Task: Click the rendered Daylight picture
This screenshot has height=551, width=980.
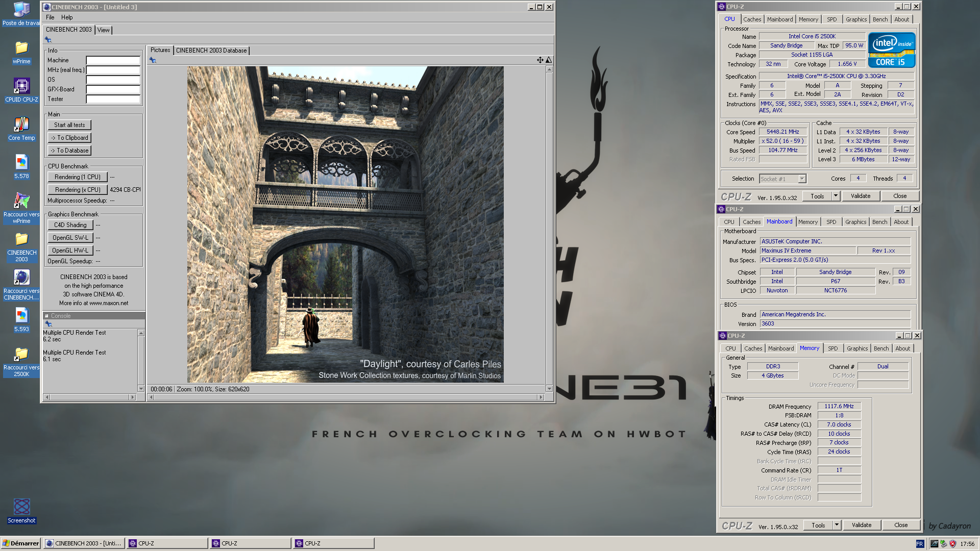Action: [345, 224]
